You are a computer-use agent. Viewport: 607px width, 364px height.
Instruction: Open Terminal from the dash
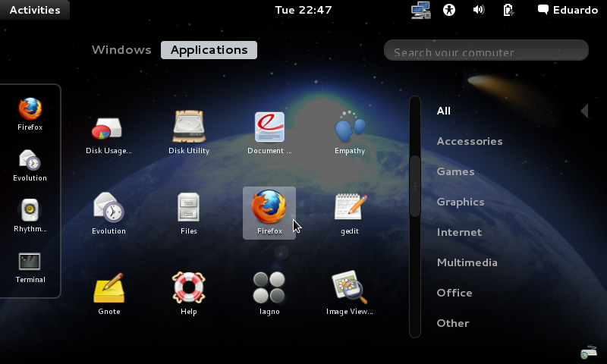[x=30, y=267]
